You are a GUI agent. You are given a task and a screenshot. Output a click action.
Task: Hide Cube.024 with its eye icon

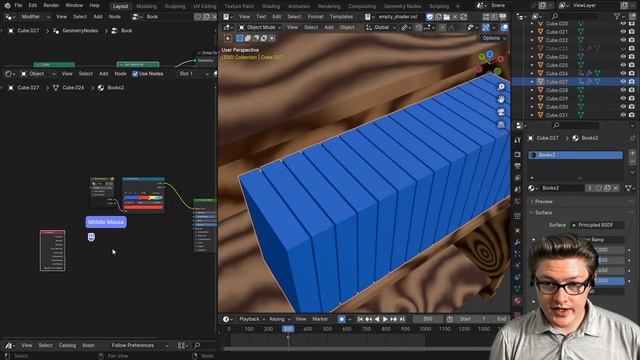[x=623, y=57]
